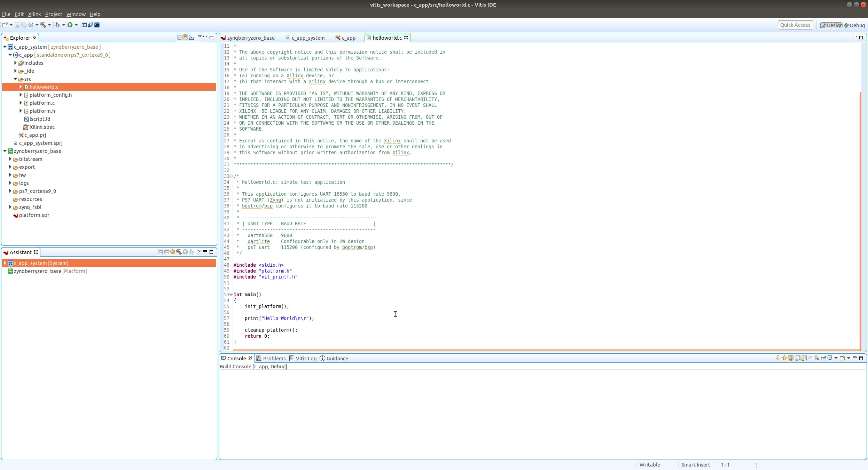Expand platform_config.h in Explorer tree
Image resolution: width=868 pixels, height=470 pixels.
(x=21, y=95)
